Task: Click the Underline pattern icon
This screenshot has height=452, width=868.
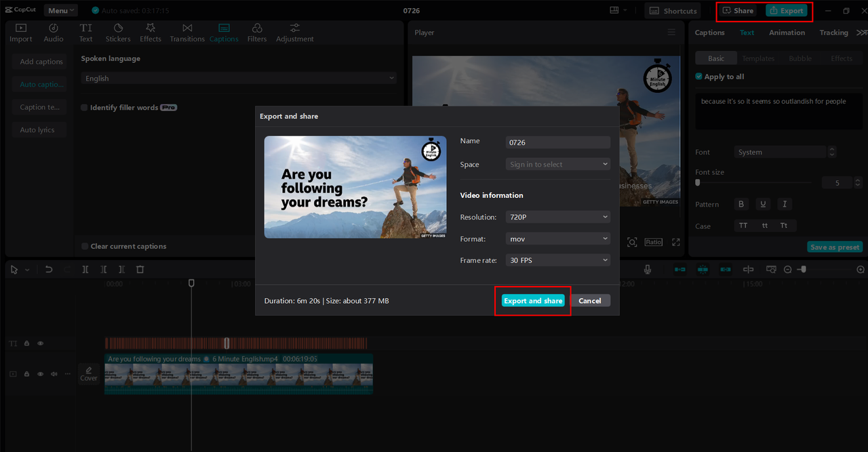Action: click(764, 204)
